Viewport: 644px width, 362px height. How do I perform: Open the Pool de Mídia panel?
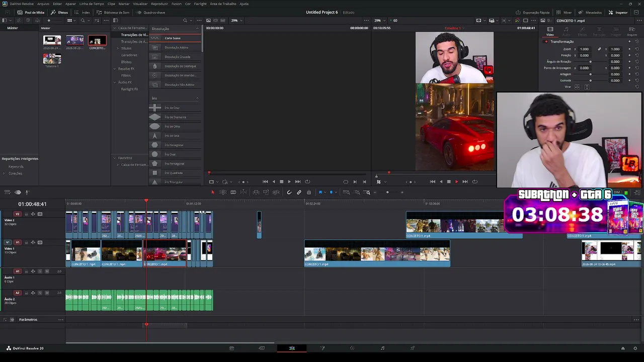tap(31, 13)
